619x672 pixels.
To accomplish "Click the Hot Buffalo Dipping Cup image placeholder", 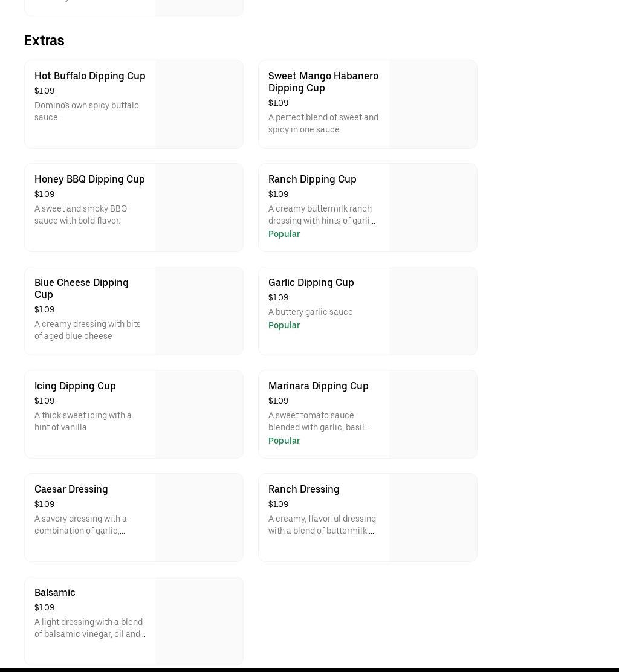I will pos(199,104).
